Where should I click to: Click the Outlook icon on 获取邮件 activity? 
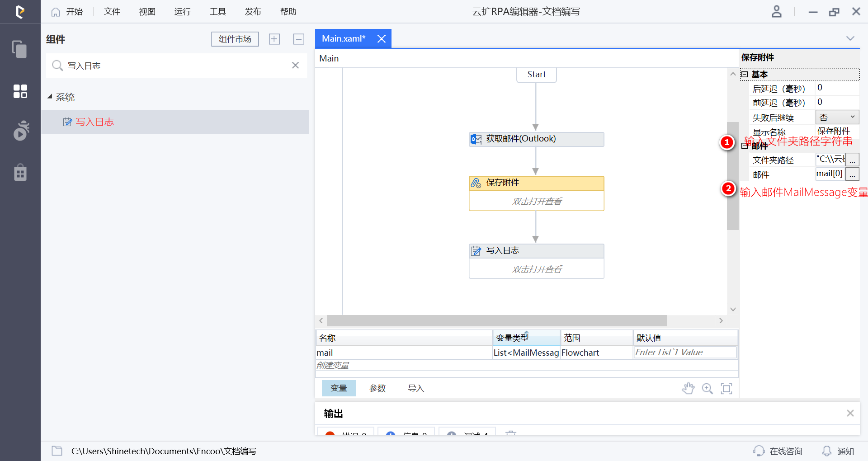pyautogui.click(x=476, y=139)
